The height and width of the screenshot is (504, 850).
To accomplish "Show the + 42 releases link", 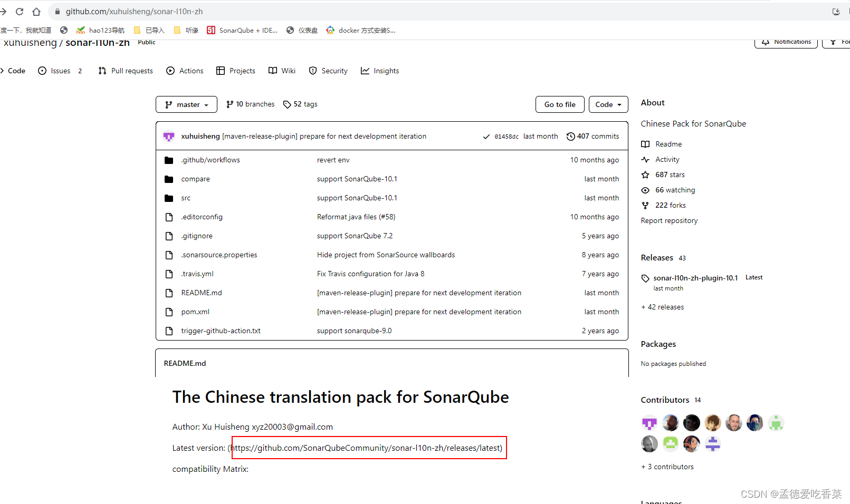I will tap(662, 307).
